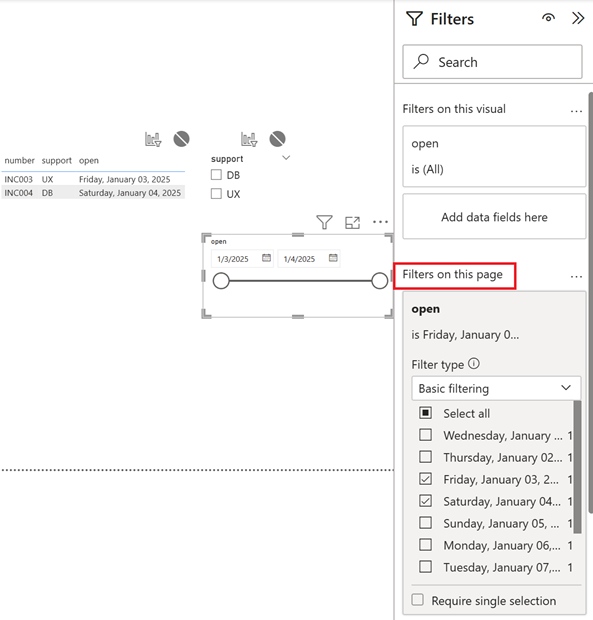Expand the support slicer dropdown chevron

pos(286,158)
